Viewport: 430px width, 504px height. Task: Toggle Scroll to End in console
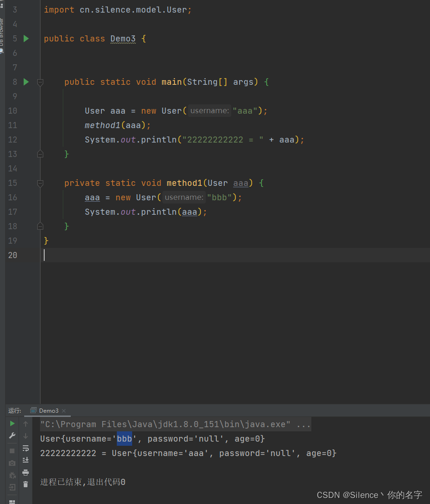coord(26,460)
